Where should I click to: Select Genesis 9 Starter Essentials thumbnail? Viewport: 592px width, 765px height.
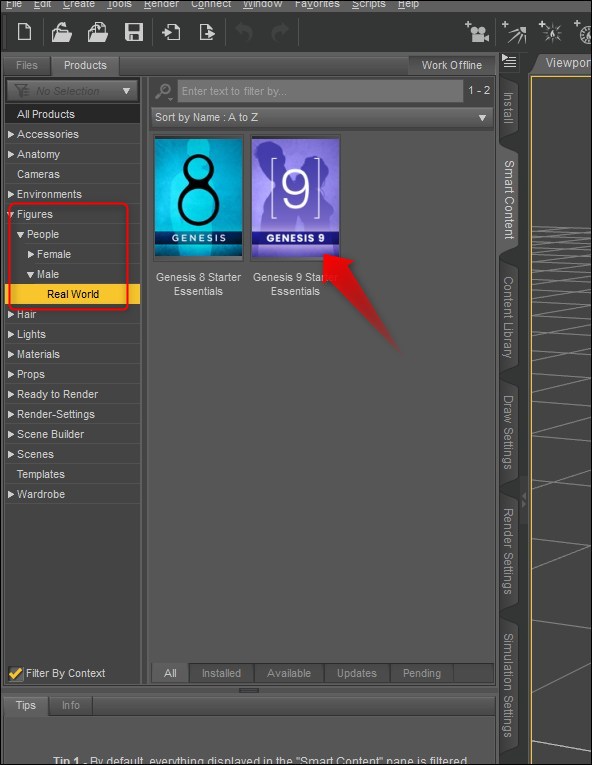(295, 197)
